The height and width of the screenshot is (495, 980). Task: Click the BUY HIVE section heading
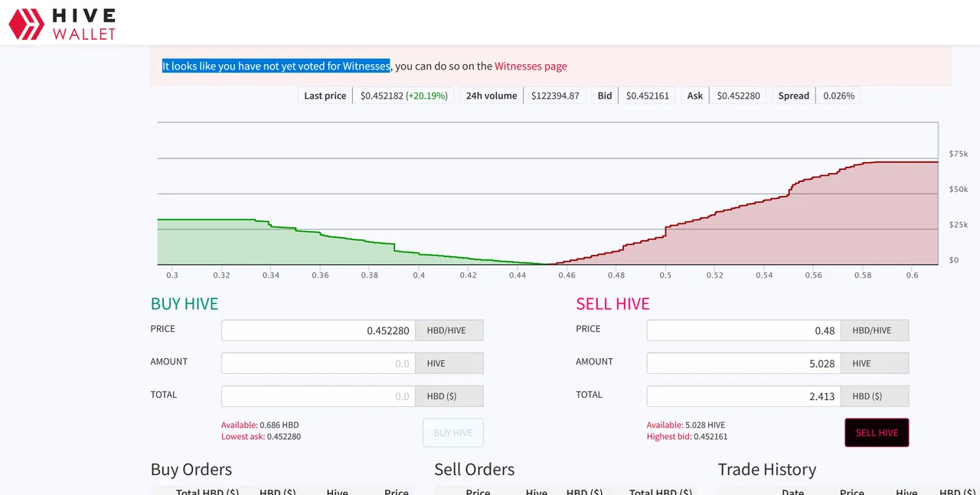[x=185, y=304]
